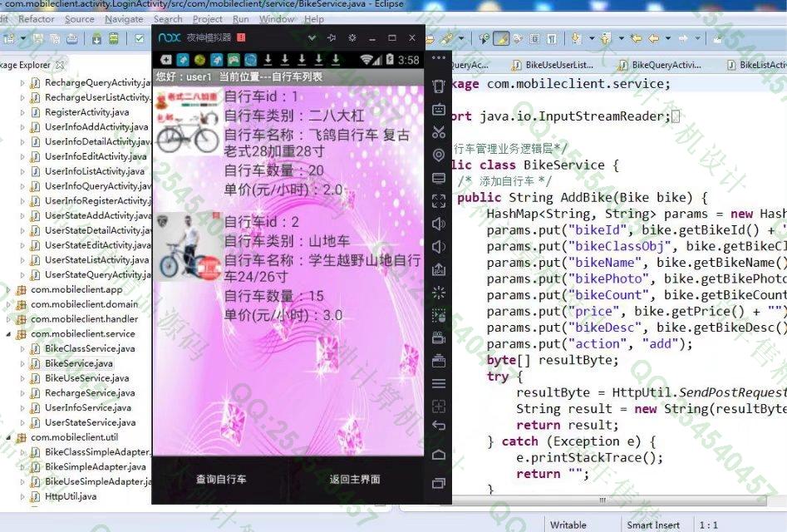The width and height of the screenshot is (787, 532).
Task: Click the red alert icon in Nox title
Action: click(x=241, y=37)
